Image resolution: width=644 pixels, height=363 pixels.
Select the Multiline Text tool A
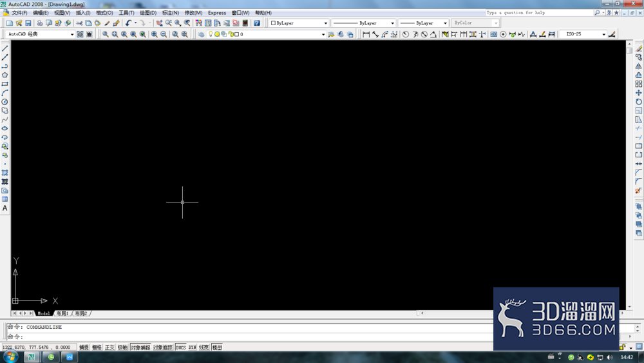5,208
